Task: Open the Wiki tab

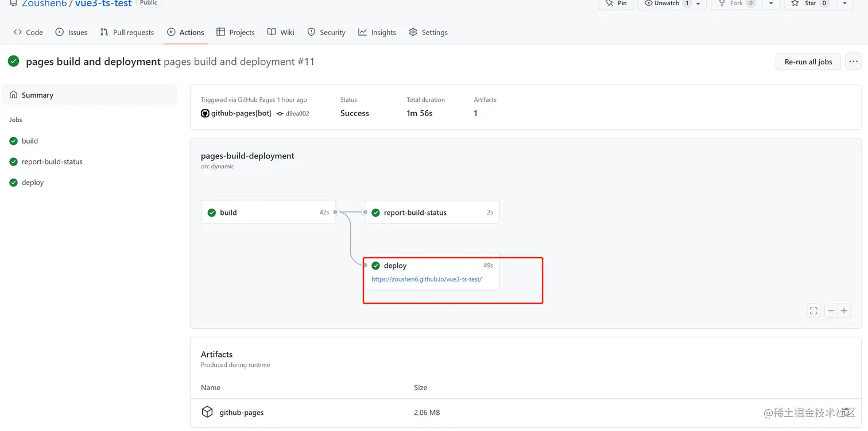Action: (281, 32)
